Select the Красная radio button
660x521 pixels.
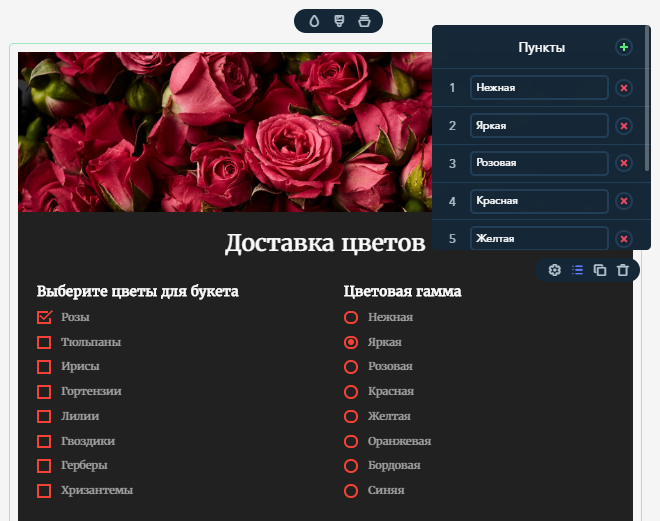point(351,392)
